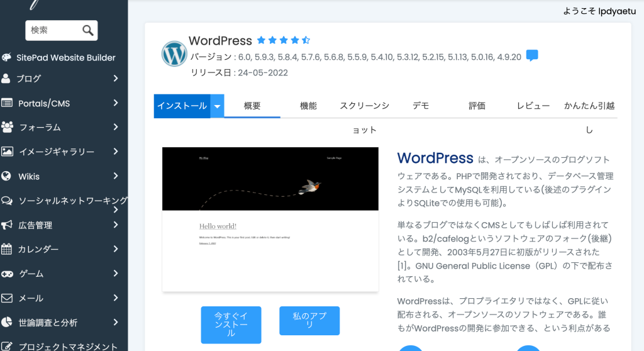Expand the 広告管理 category chevron
The height and width of the screenshot is (351, 644).
[116, 225]
